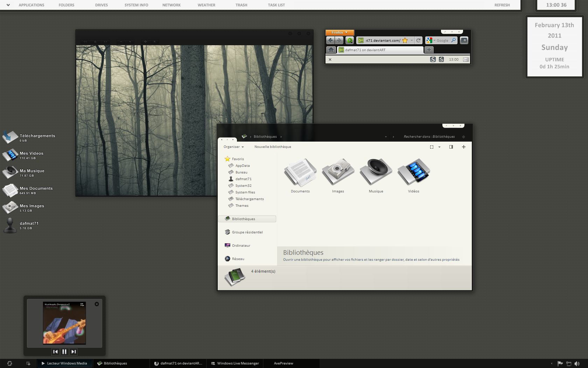
Task: Go back in Firefox
Action: point(330,40)
